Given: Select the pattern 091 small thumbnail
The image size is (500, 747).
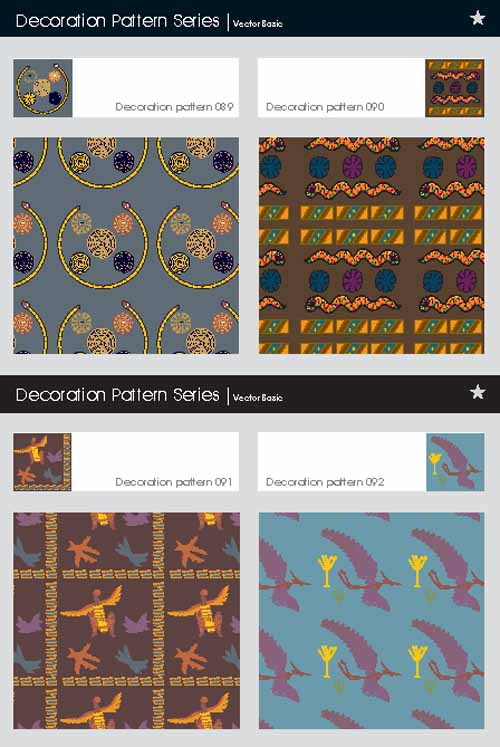Looking at the screenshot, I should [x=42, y=462].
